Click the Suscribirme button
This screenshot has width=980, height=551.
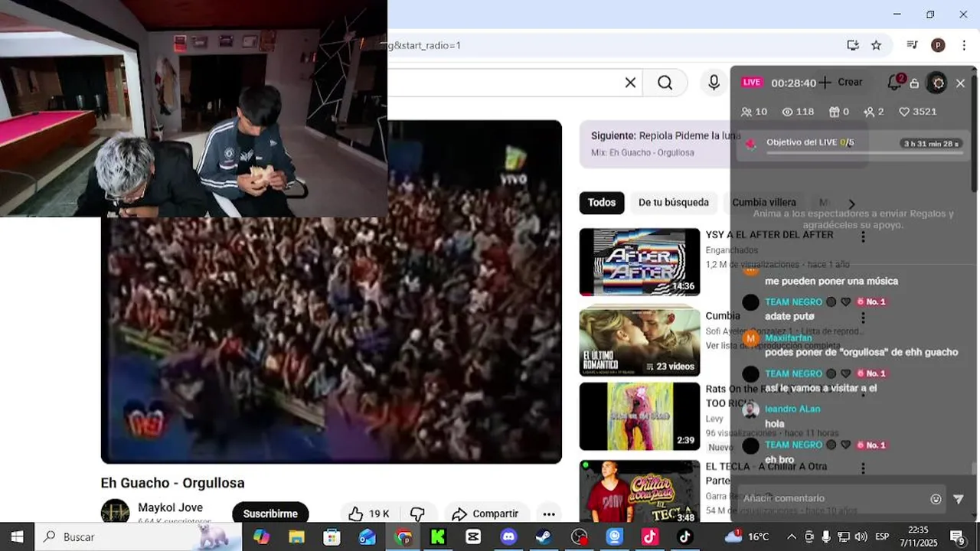[270, 514]
